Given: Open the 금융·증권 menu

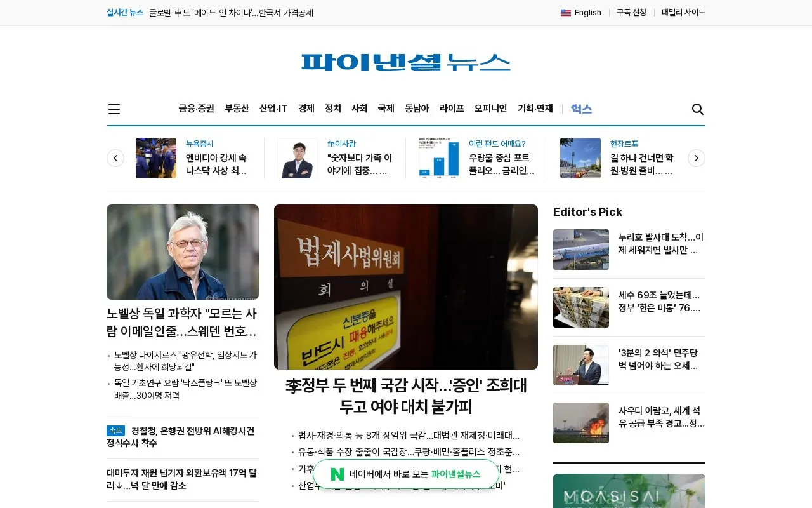Looking at the screenshot, I should (197, 109).
